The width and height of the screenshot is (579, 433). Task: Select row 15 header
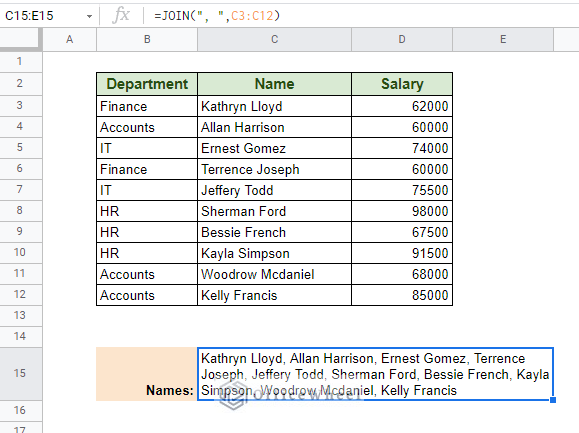point(21,373)
